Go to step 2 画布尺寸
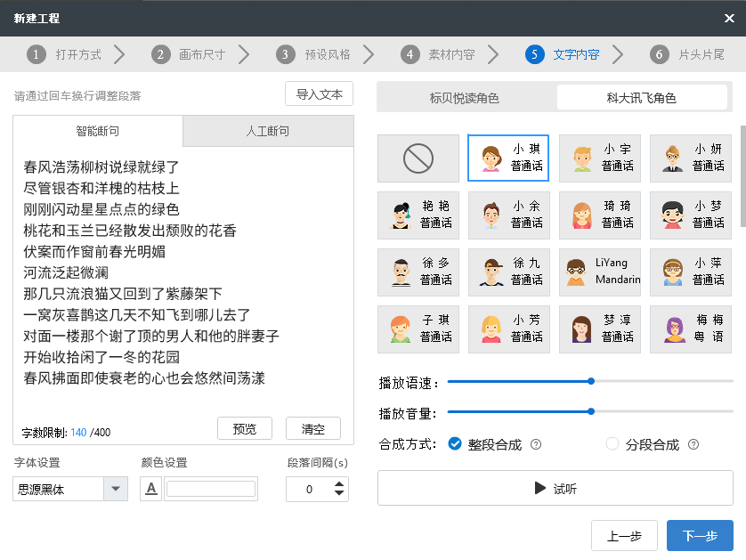 click(x=189, y=54)
